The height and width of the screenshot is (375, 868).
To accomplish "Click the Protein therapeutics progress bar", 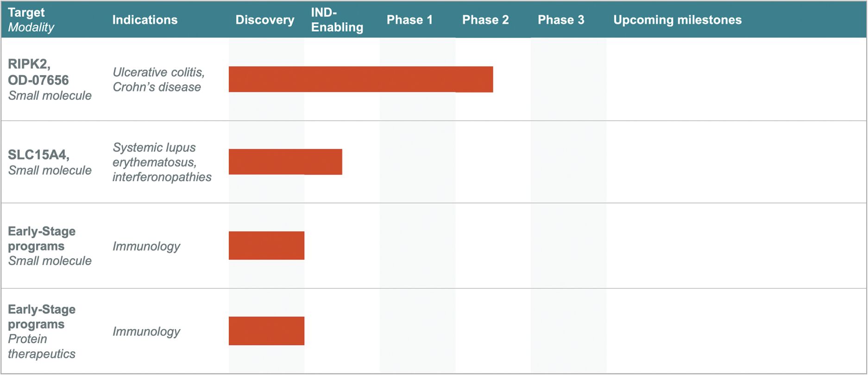I will click(266, 331).
